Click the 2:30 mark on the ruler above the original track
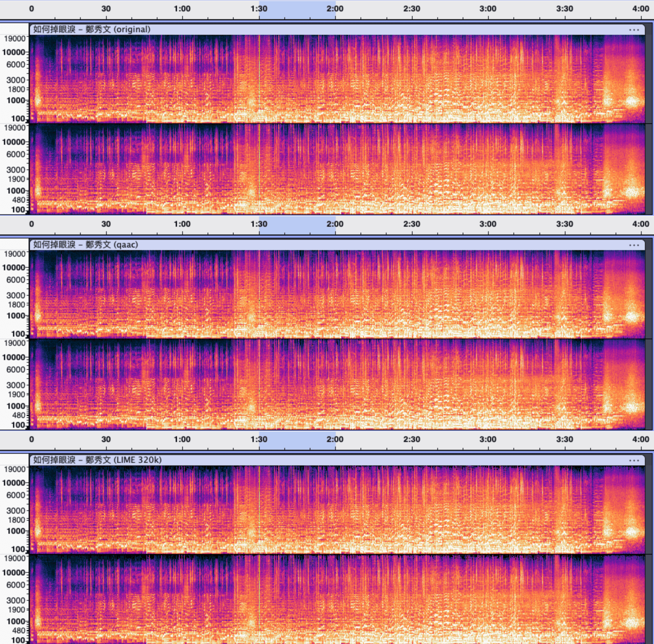 pyautogui.click(x=412, y=9)
